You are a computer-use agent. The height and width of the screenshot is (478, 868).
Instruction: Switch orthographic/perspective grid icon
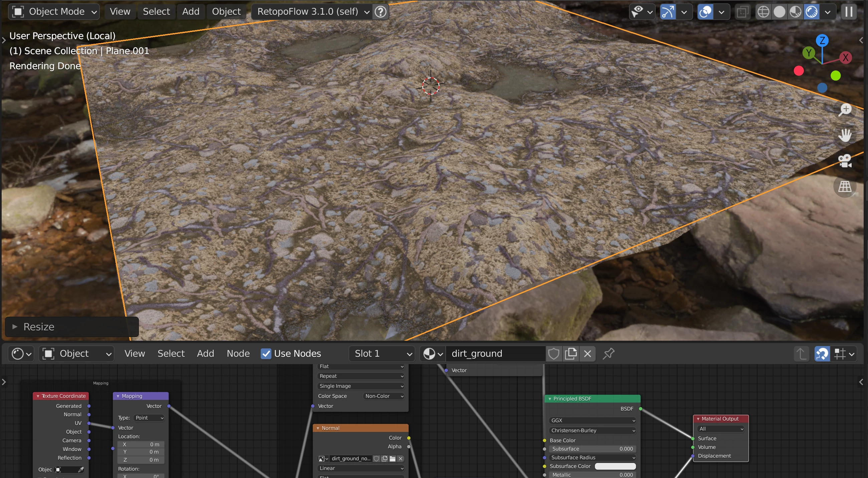845,186
